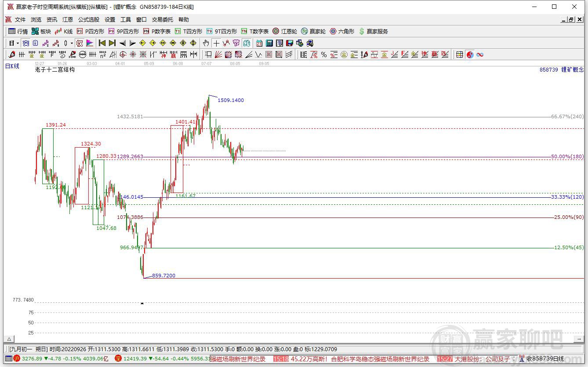Open the 江恩 menu
588x367 pixels.
[x=68, y=20]
